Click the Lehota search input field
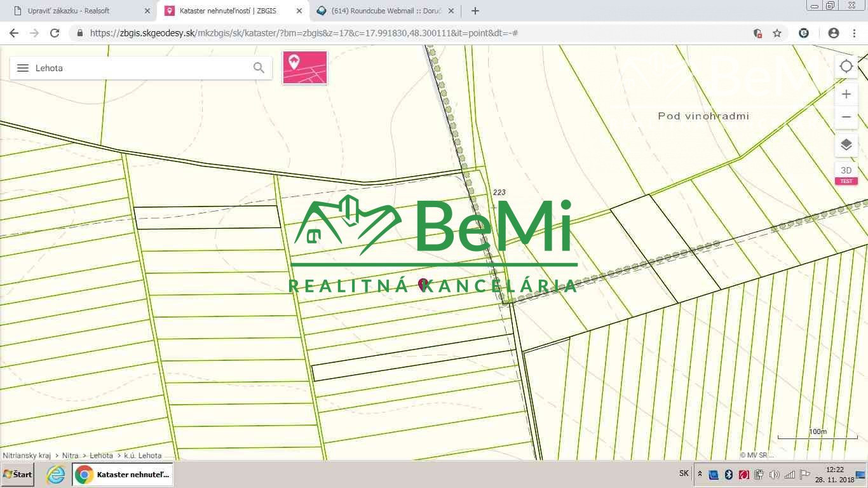This screenshot has width=868, height=488. 140,68
